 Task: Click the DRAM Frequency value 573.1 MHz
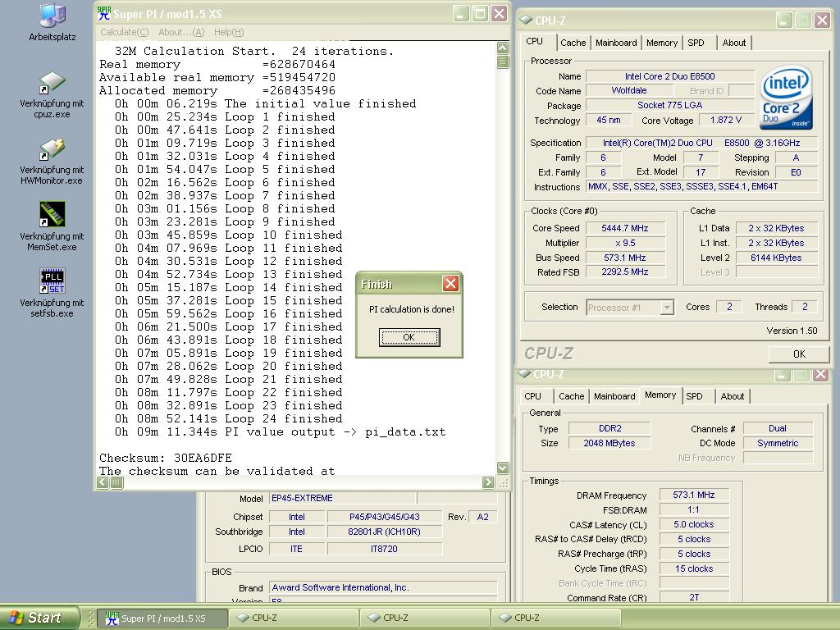pyautogui.click(x=694, y=495)
